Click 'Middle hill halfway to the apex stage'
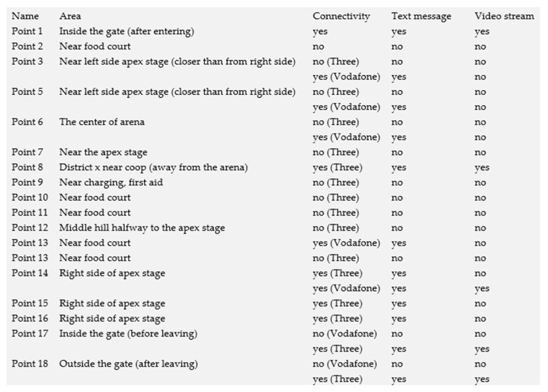Image resolution: width=548 pixels, height=392 pixels. click(142, 228)
